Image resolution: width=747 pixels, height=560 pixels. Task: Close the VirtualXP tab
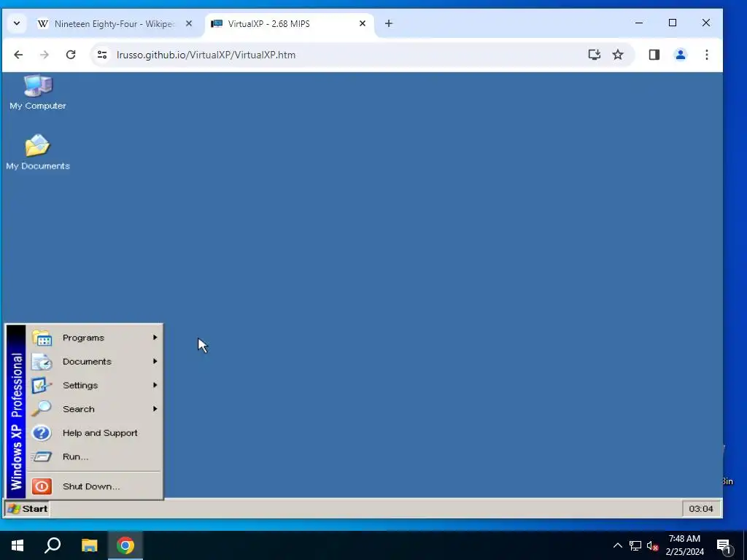pos(363,23)
